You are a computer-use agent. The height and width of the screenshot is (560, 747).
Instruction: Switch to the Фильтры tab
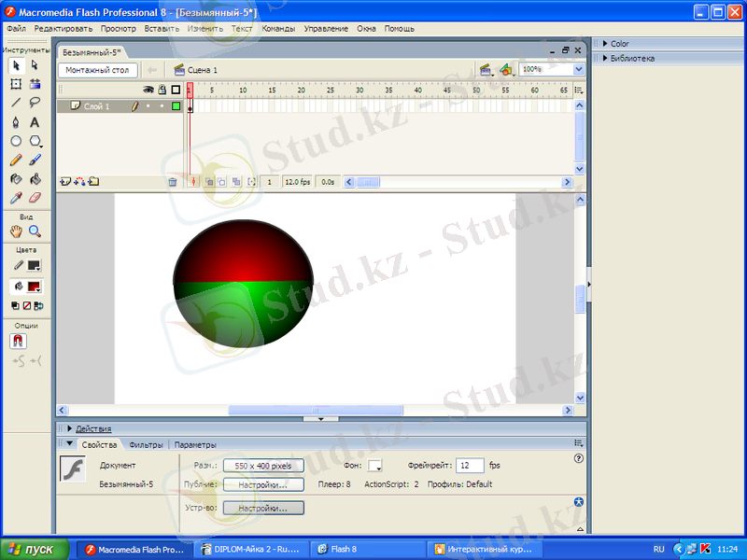point(146,445)
